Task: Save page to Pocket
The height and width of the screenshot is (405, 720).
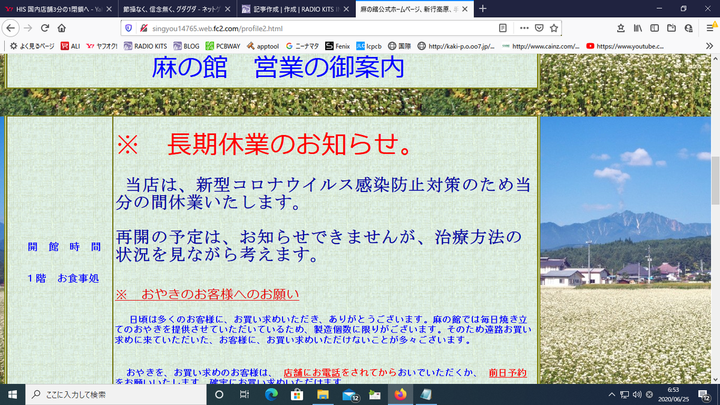Action: click(539, 28)
